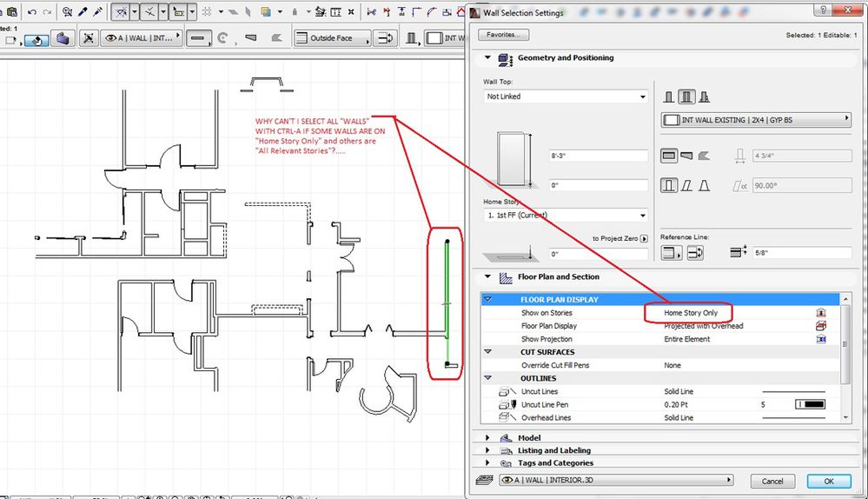The width and height of the screenshot is (868, 499).
Task: Click the 'to Project Zero' arrow button
Action: coord(644,238)
